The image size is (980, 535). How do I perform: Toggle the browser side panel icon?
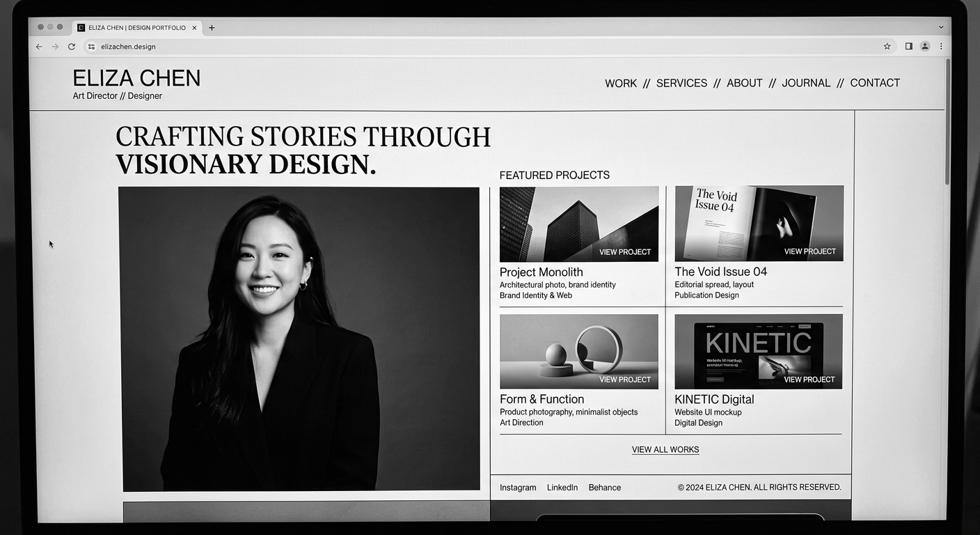point(908,47)
